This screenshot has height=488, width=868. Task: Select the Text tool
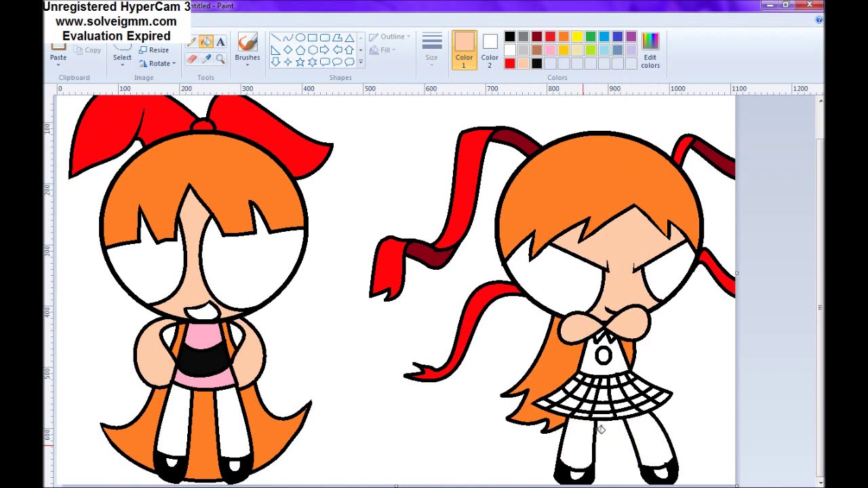220,43
